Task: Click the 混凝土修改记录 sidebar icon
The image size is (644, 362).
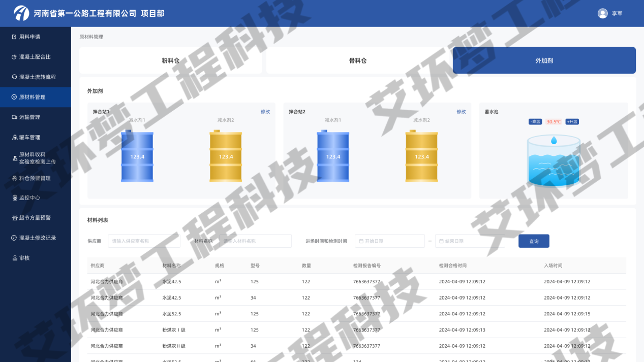Action: 14,238
